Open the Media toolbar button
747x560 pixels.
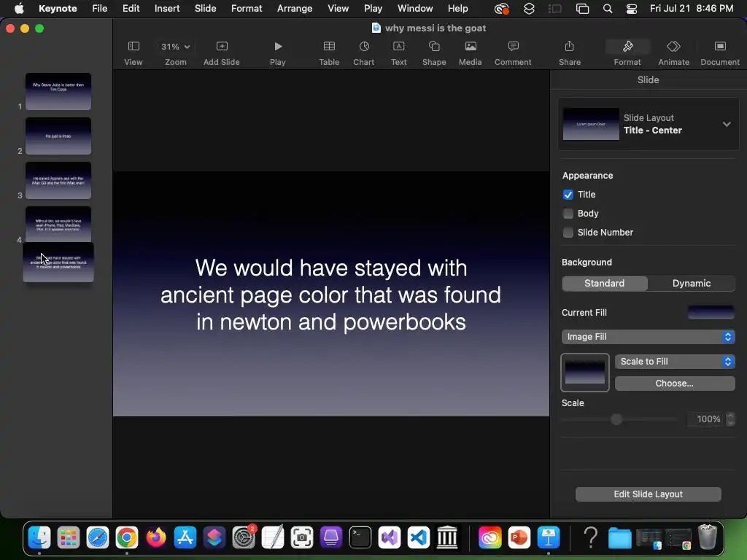(471, 52)
